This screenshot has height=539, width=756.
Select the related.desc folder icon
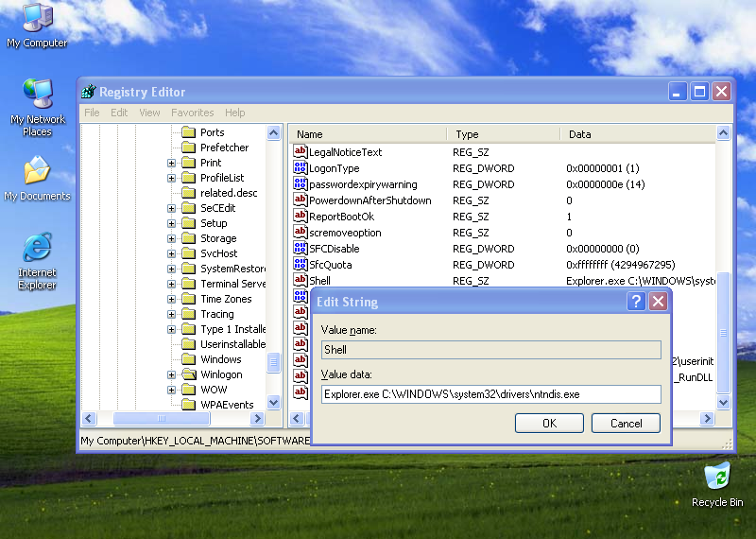[x=188, y=193]
